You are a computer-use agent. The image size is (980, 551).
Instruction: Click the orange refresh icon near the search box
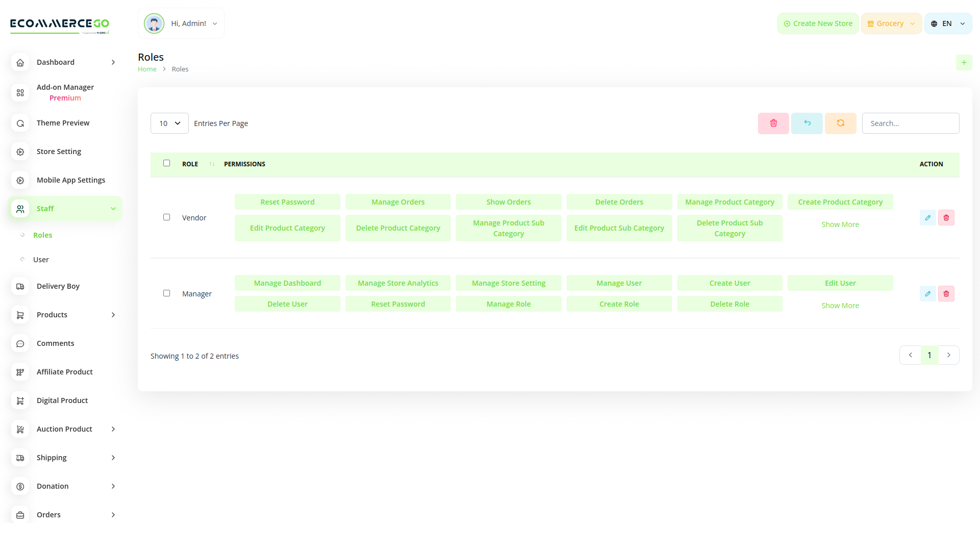[840, 123]
